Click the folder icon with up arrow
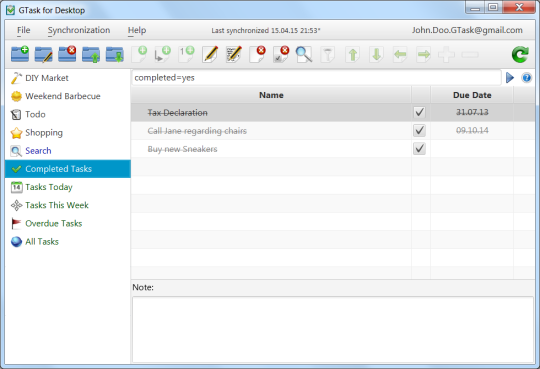 (x=91, y=54)
